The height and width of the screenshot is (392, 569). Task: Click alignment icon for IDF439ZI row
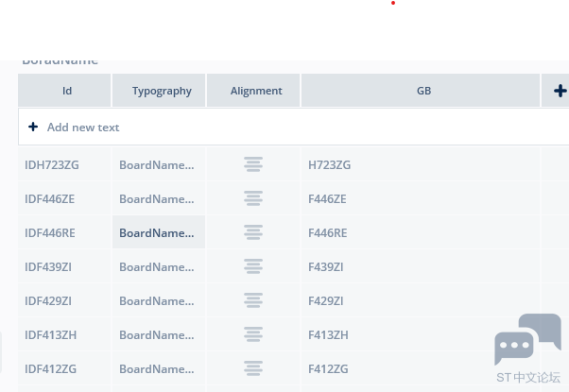coord(252,267)
